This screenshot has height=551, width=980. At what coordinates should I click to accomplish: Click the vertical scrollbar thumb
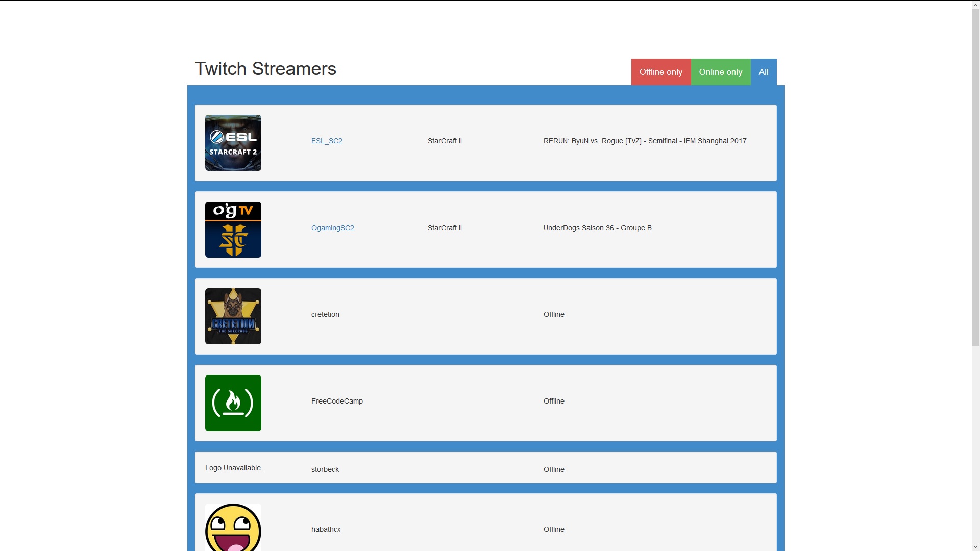point(975,178)
